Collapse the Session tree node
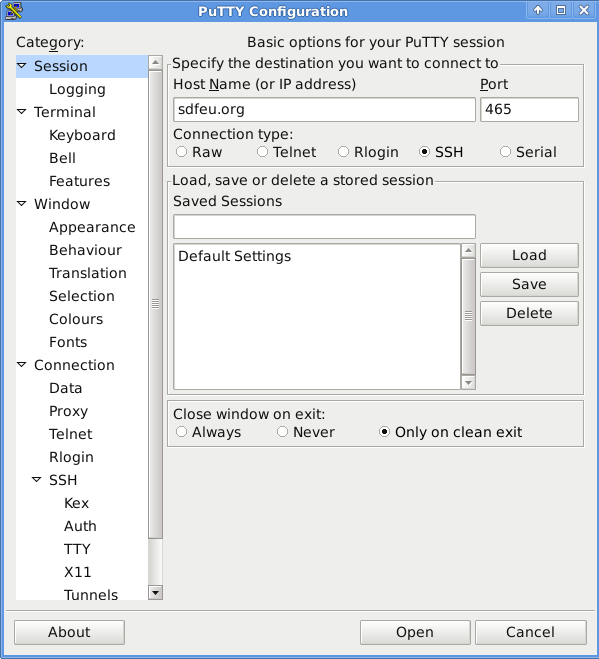Image resolution: width=599 pixels, height=659 pixels. [x=22, y=66]
